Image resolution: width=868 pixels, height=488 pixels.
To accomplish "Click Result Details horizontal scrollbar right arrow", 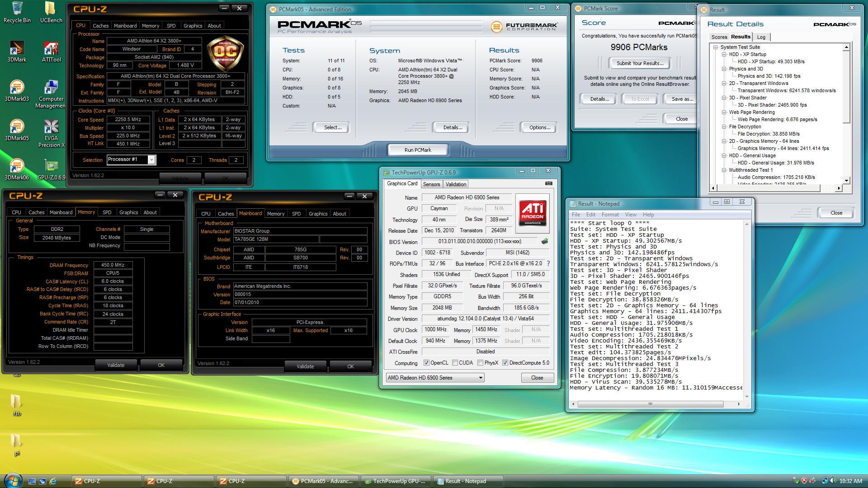I will click(x=839, y=188).
